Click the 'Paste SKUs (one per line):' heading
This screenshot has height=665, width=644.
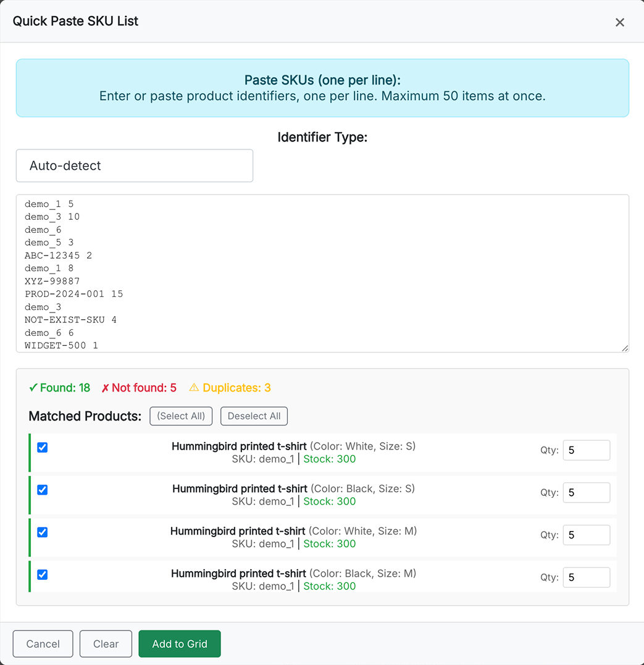pyautogui.click(x=322, y=80)
